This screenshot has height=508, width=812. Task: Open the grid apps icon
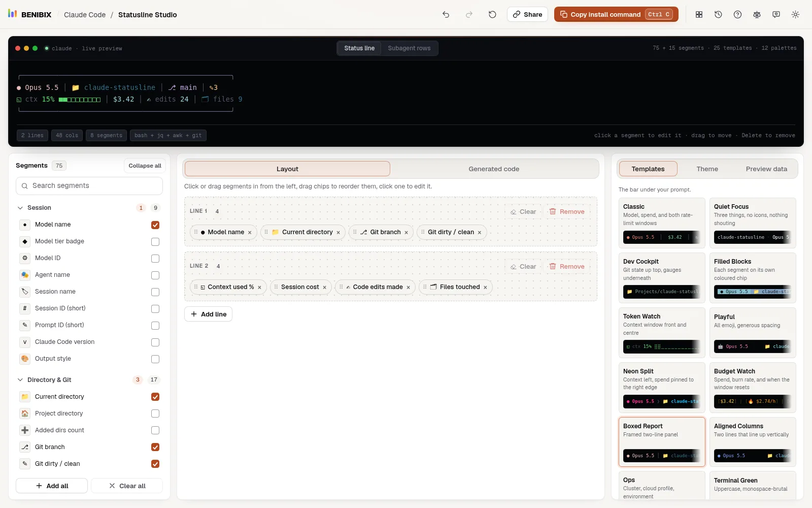pyautogui.click(x=699, y=15)
